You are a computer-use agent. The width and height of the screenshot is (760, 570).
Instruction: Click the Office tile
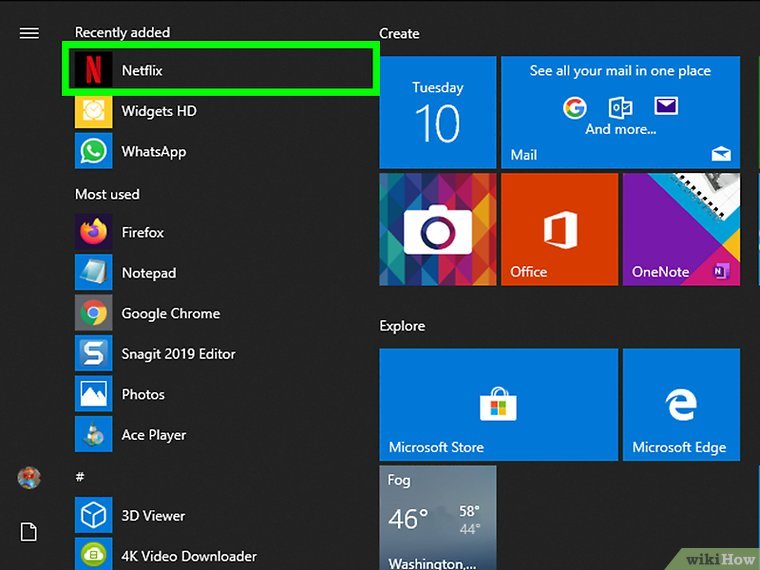coord(559,229)
